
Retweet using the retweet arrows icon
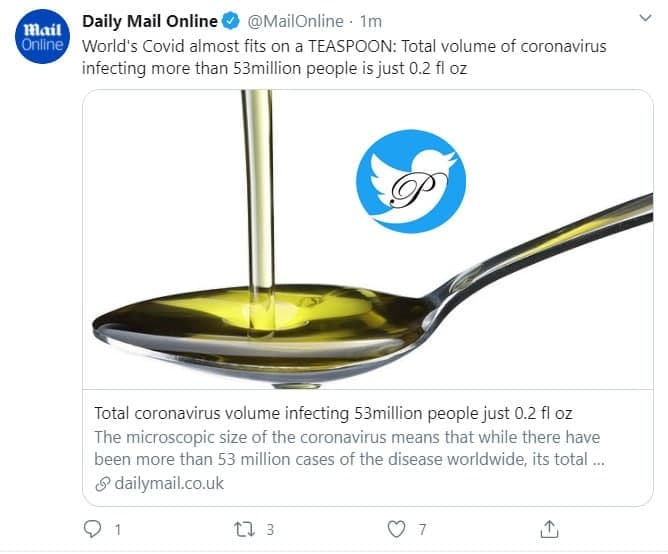coord(243,527)
